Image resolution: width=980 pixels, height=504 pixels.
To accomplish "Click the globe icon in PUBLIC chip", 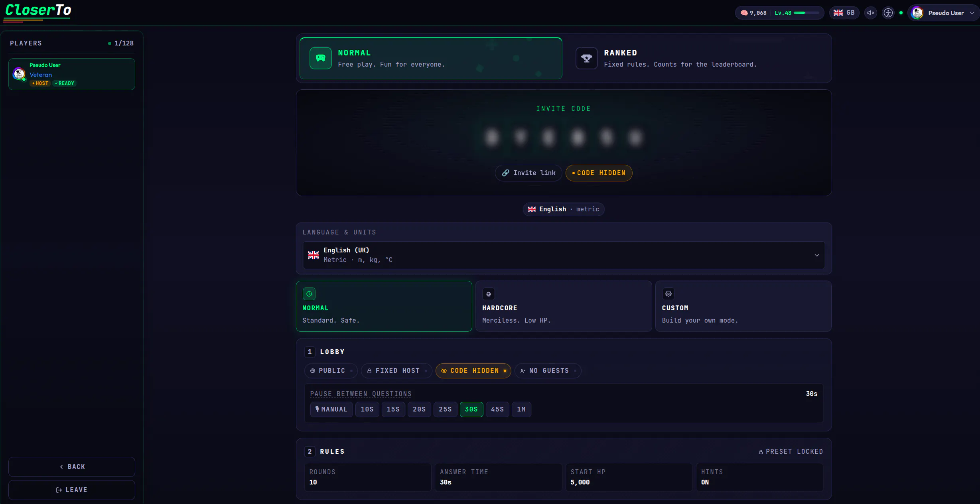I will [313, 371].
